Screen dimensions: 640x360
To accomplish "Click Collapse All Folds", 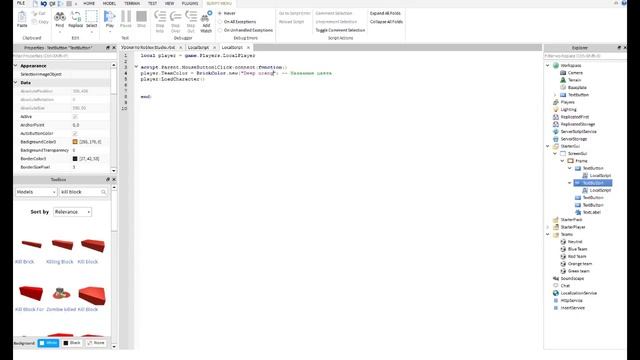I will tap(387, 22).
